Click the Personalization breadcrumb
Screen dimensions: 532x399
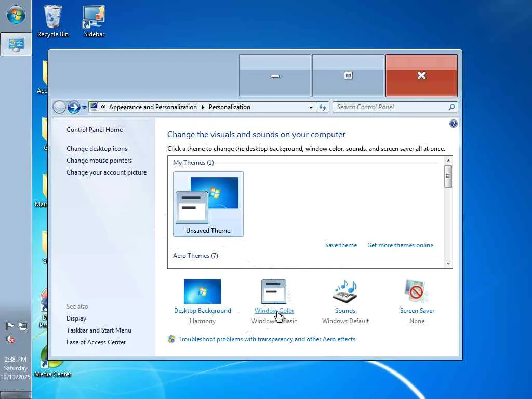pos(229,107)
